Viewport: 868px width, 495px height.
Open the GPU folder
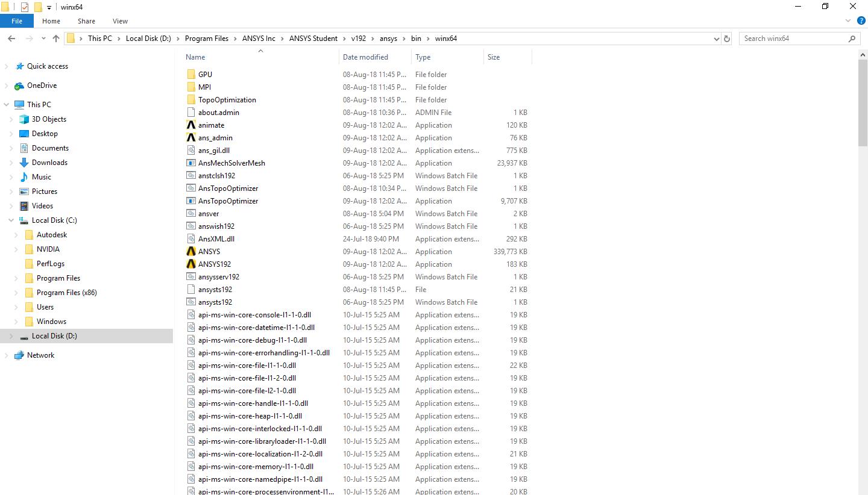point(204,74)
